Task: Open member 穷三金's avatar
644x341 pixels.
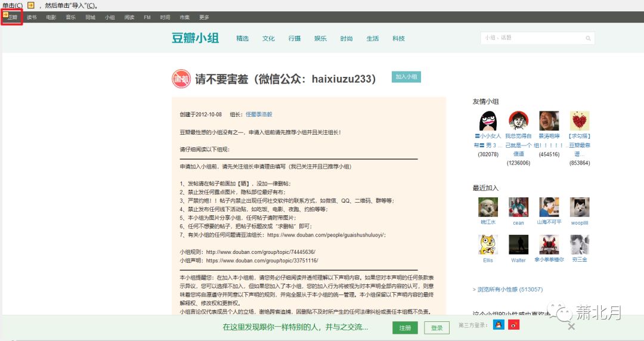Action: click(x=580, y=245)
